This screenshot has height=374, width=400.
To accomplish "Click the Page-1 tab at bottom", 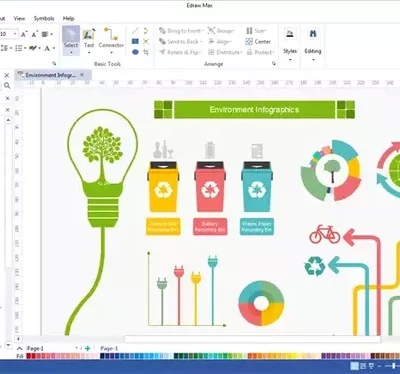I will click(109, 348).
